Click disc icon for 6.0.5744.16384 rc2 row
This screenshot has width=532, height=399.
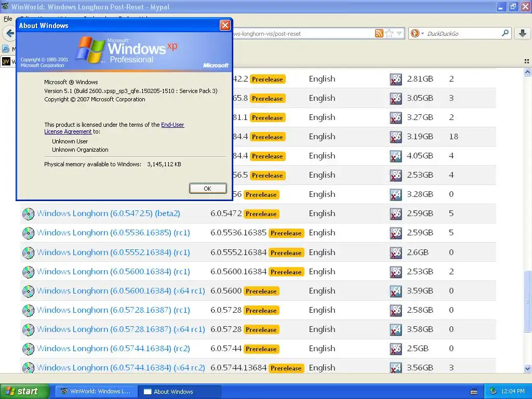pos(28,349)
